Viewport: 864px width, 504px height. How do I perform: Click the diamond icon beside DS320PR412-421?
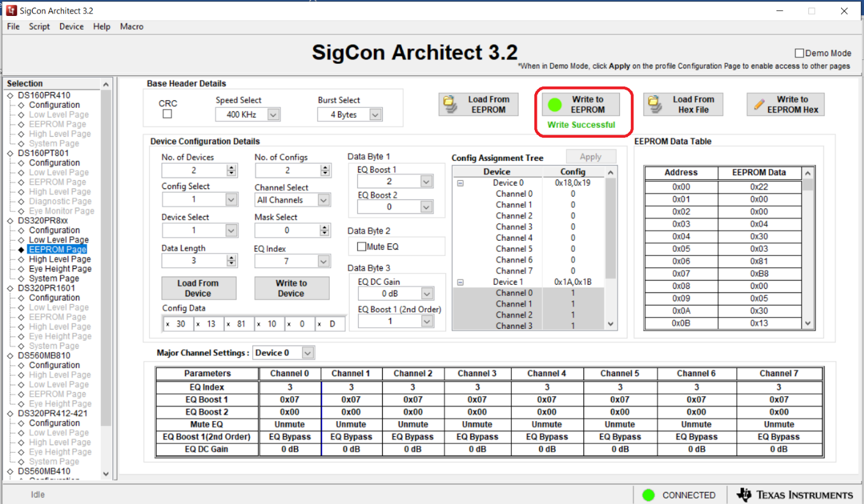click(10, 413)
